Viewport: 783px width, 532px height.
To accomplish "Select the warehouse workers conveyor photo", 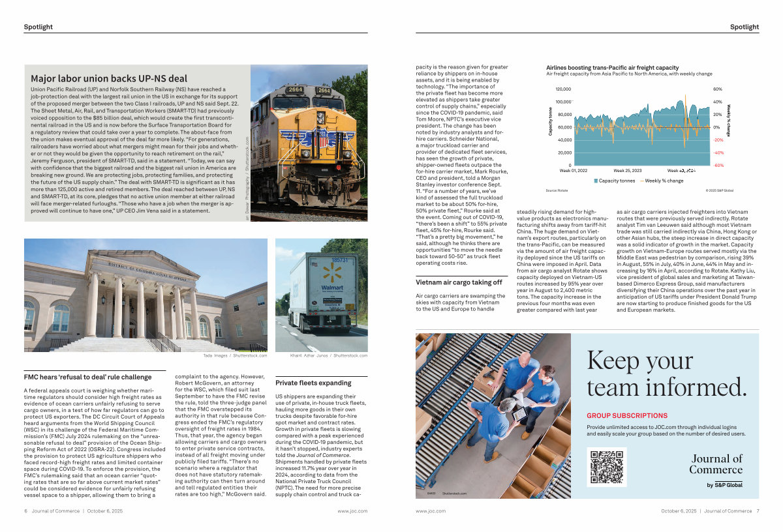I will 493,415.
